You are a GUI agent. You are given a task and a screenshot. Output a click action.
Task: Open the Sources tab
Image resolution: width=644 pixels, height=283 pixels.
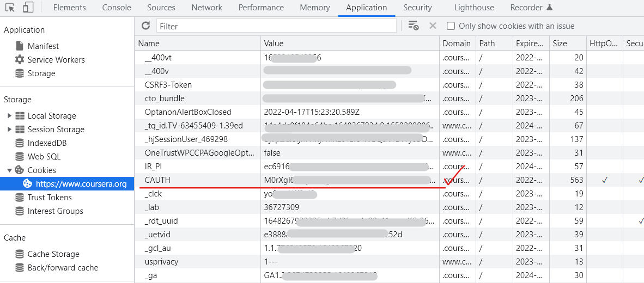tap(161, 8)
